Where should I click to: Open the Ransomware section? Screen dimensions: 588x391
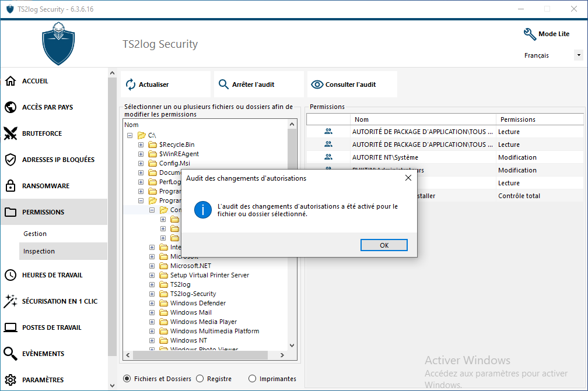(x=54, y=186)
